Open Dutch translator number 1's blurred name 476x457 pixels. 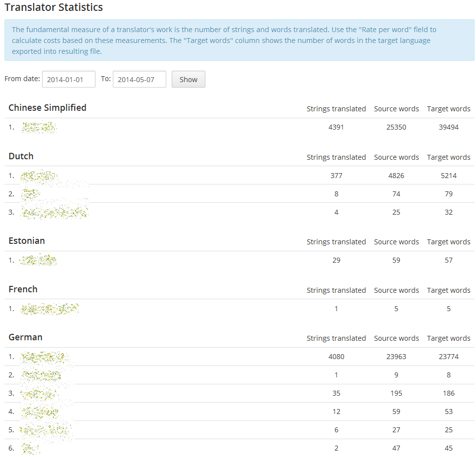pos(39,176)
